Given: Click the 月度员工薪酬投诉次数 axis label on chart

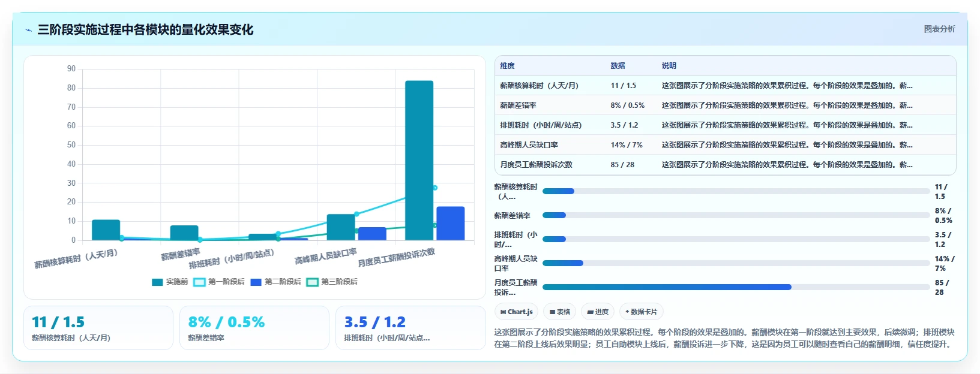Looking at the screenshot, I should [x=397, y=258].
